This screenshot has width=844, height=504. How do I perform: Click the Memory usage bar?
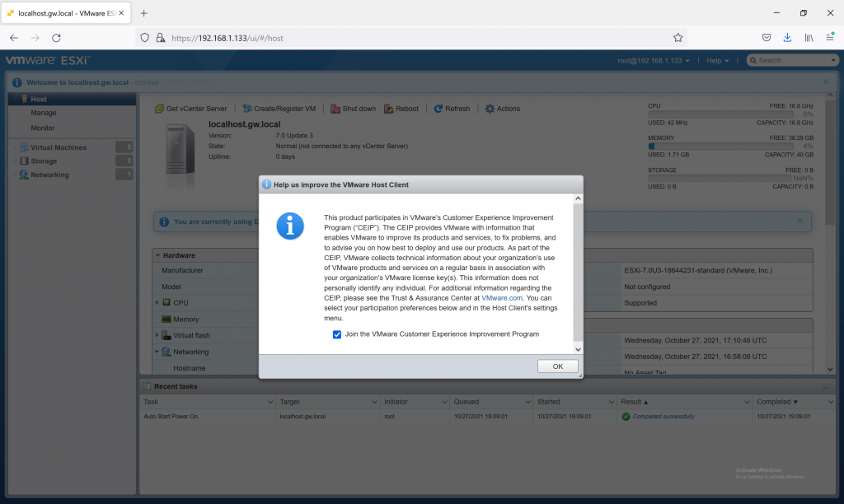click(x=720, y=147)
